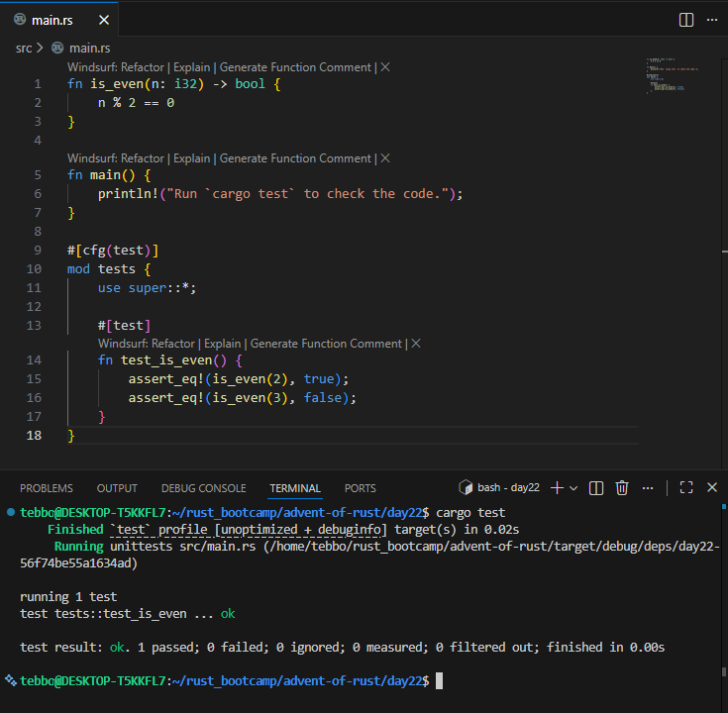Open the PORTS panel tab
Viewport: 728px width, 713px height.
tap(360, 488)
